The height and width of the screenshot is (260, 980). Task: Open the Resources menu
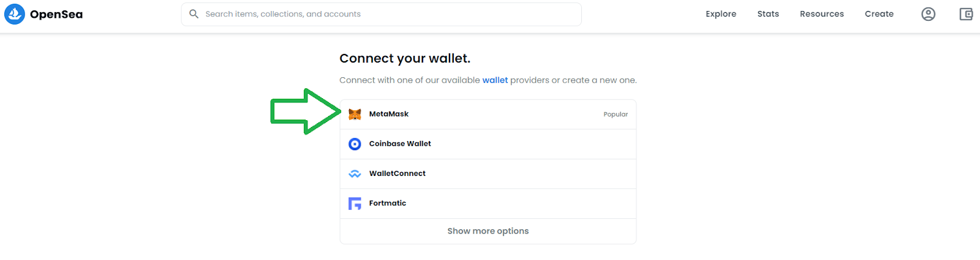[822, 14]
